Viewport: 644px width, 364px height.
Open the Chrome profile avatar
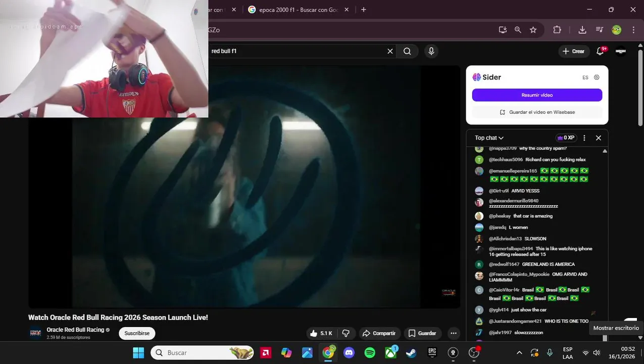click(616, 30)
